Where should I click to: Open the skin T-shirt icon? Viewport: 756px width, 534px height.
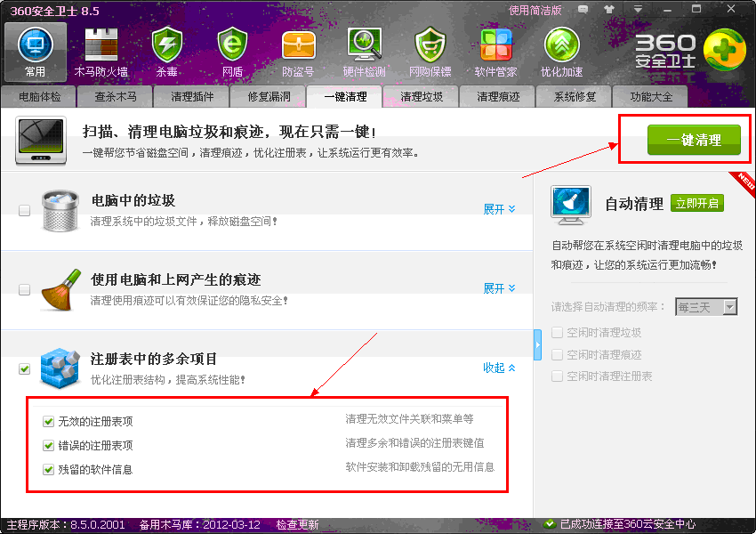[609, 10]
